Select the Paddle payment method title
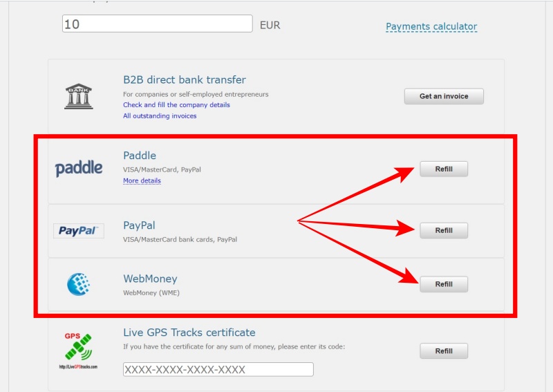This screenshot has height=392, width=553. pyautogui.click(x=140, y=156)
